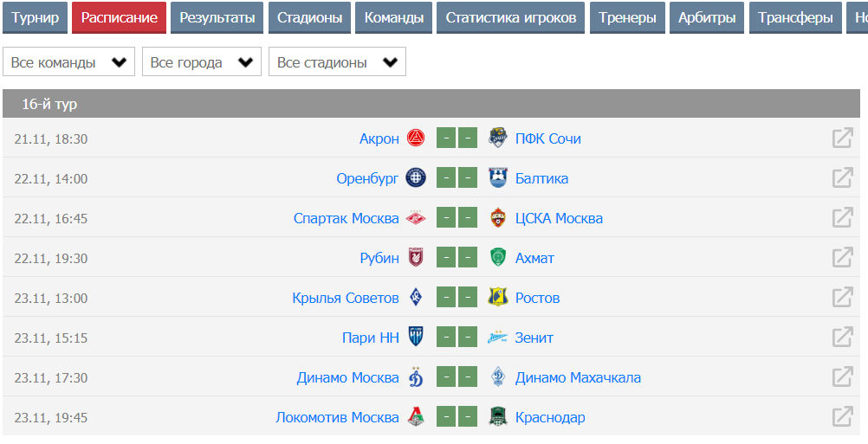Viewport: 868px width, 444px height.
Task: Go to the Трансферы tab
Action: pos(795,17)
